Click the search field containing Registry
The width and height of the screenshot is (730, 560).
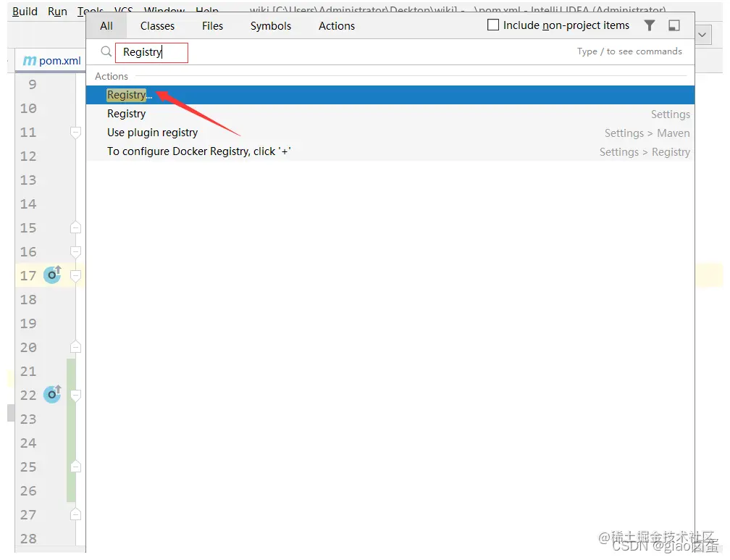pyautogui.click(x=151, y=52)
